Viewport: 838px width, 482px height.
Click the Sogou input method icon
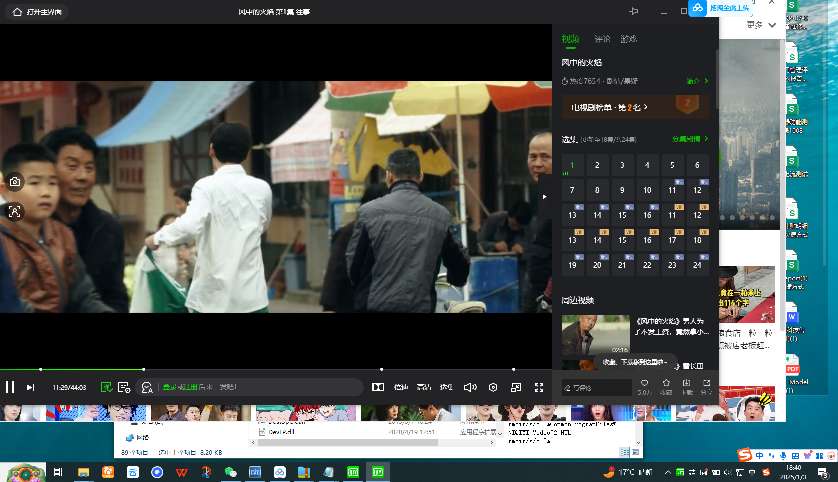(744, 455)
